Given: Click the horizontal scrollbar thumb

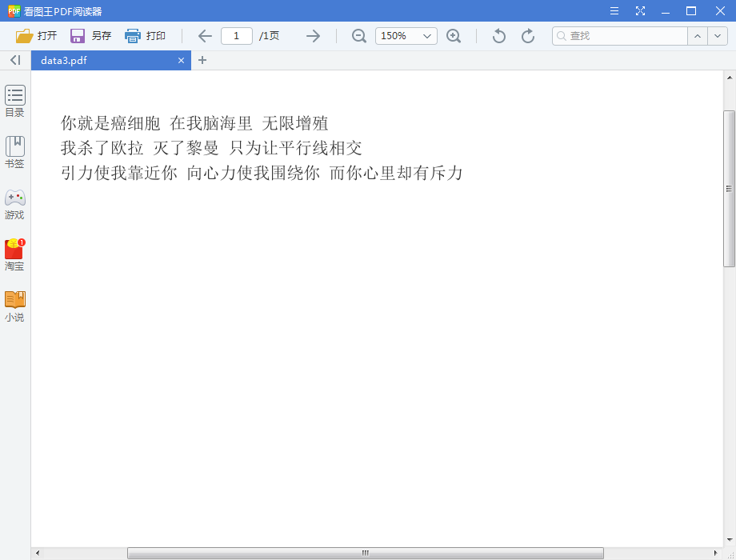Looking at the screenshot, I should click(x=365, y=553).
